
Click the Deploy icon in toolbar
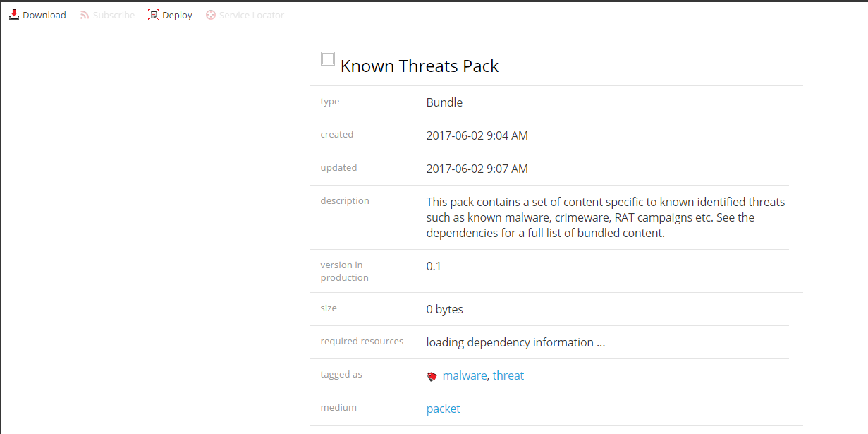click(x=154, y=15)
